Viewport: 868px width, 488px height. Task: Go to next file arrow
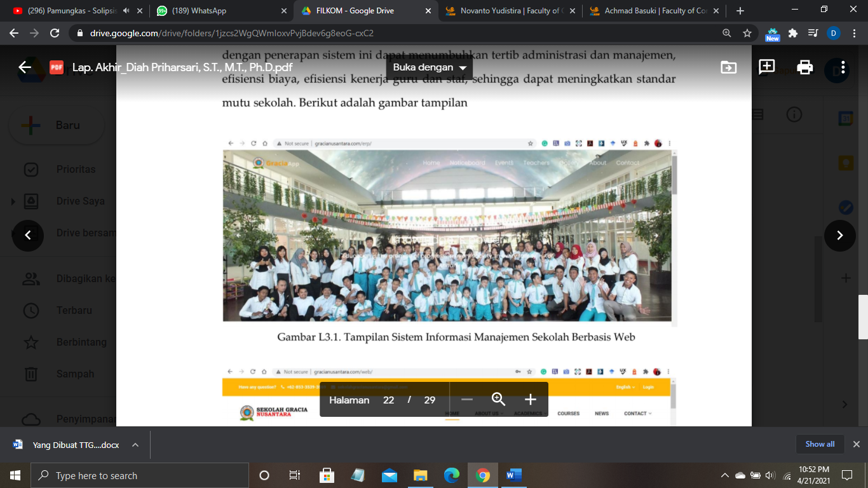(x=840, y=235)
